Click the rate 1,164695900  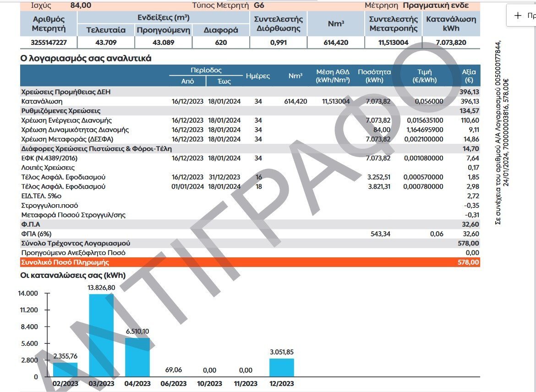tap(425, 130)
